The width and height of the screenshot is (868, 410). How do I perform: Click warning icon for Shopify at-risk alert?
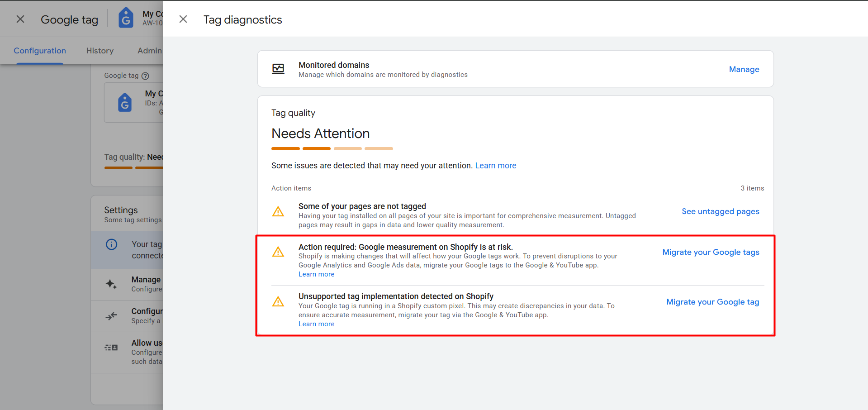coord(278,252)
